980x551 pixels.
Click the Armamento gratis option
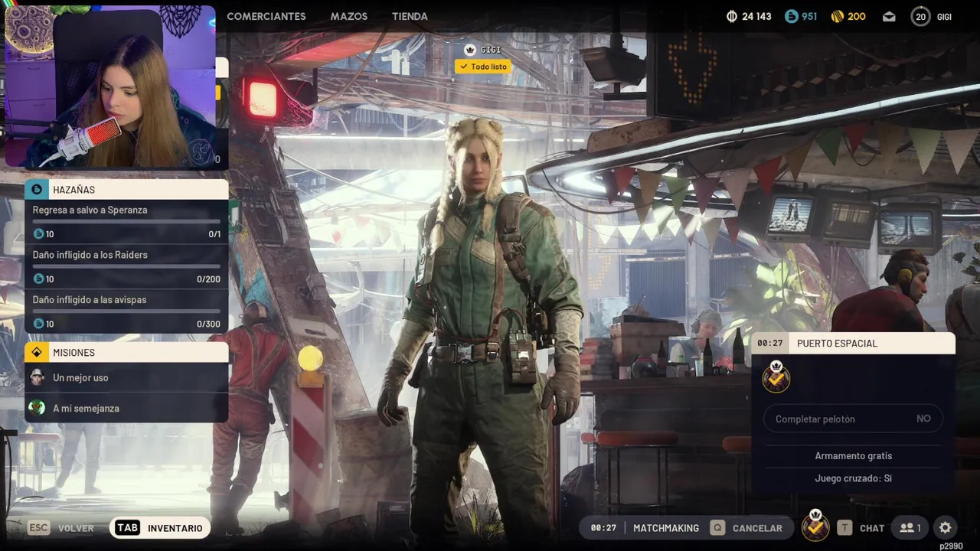[x=853, y=455]
